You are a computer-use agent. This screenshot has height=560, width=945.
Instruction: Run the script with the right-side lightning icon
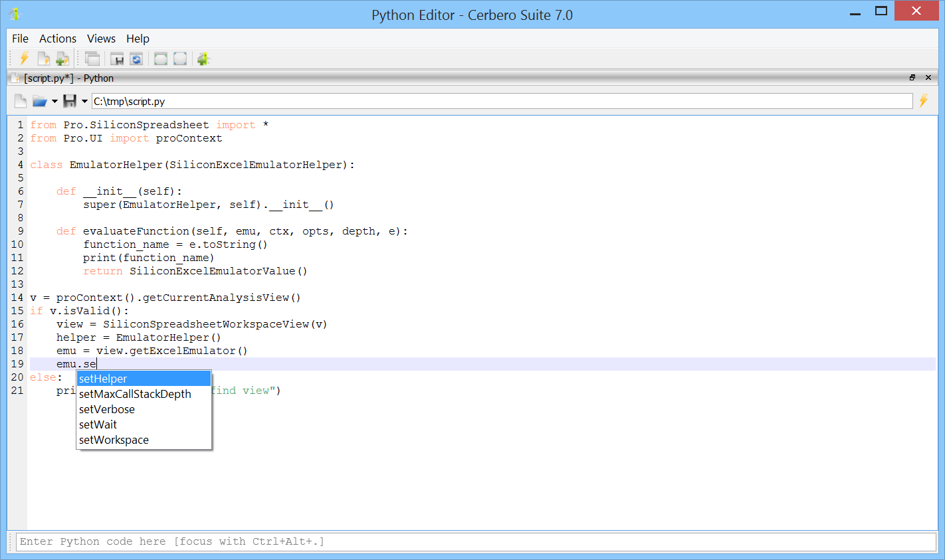pyautogui.click(x=923, y=101)
